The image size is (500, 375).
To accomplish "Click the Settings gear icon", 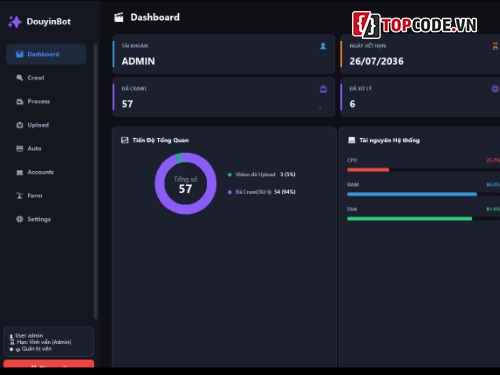I will coord(20,219).
